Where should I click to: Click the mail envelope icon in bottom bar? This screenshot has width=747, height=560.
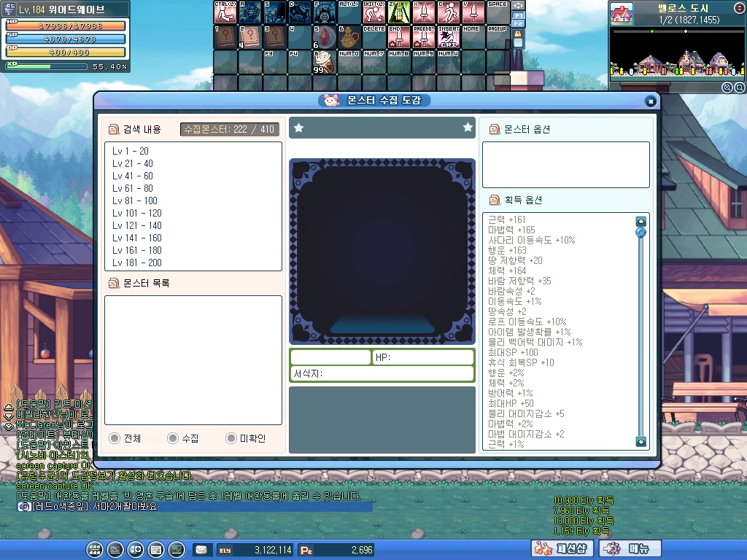201,549
